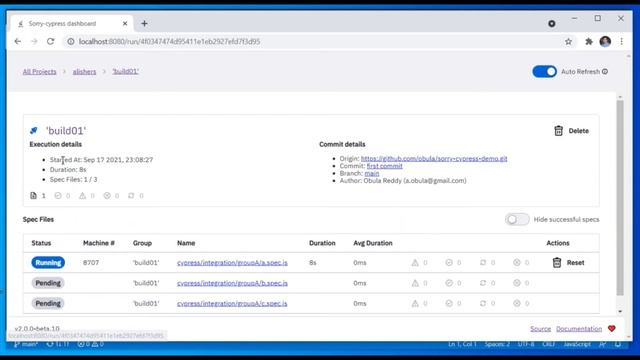This screenshot has height=360, width=640.
Task: Click the Delete trash can icon
Action: pyautogui.click(x=558, y=131)
